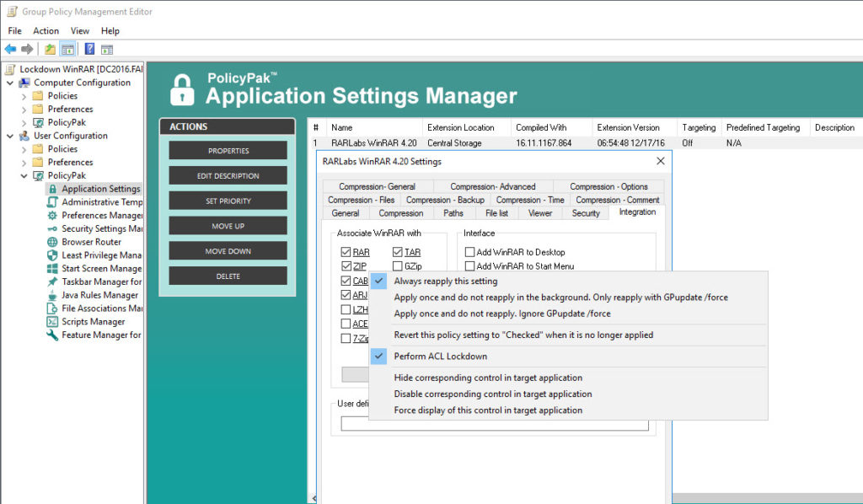The image size is (863, 504).
Task: Uncheck the TAR association checkbox
Action: 398,252
